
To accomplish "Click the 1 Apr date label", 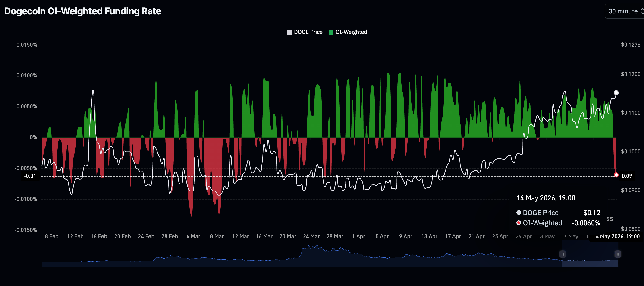I will 359,236.
